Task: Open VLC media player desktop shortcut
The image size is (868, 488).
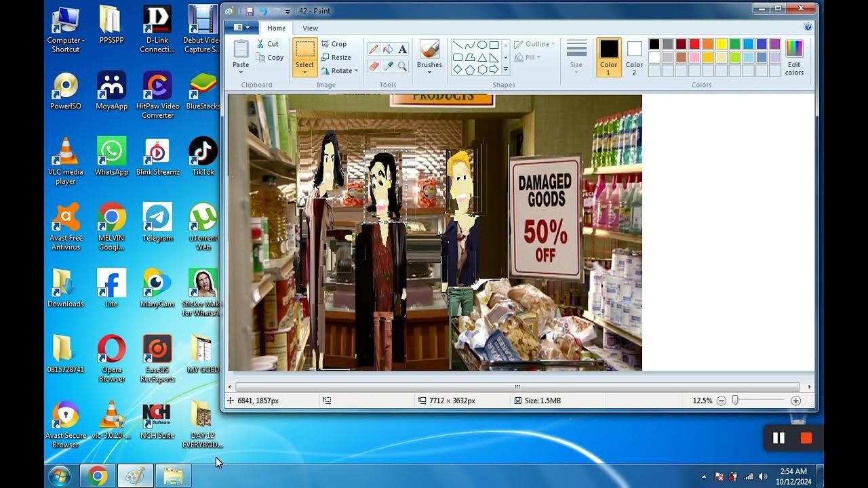Action: 66,161
